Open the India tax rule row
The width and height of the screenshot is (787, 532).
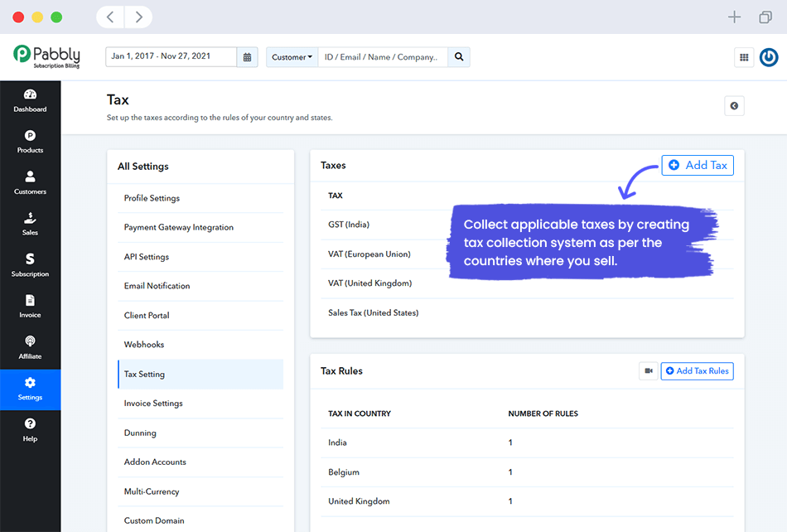point(336,443)
